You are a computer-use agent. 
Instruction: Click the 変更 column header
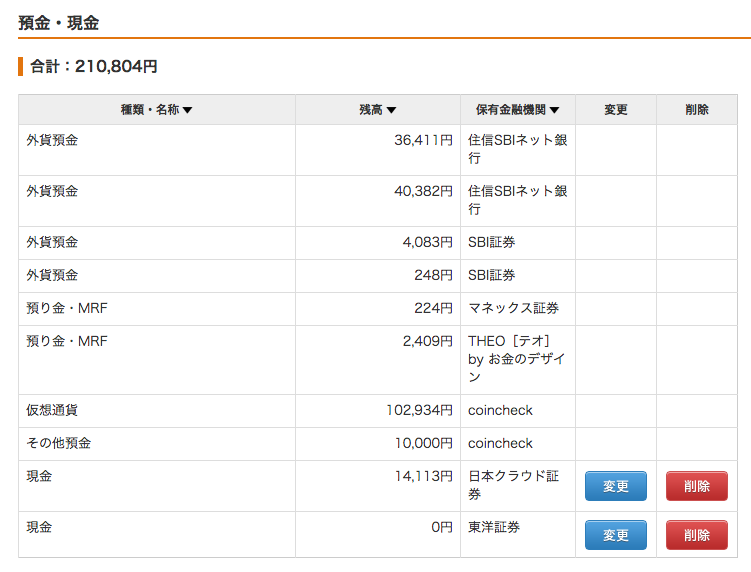(615, 110)
